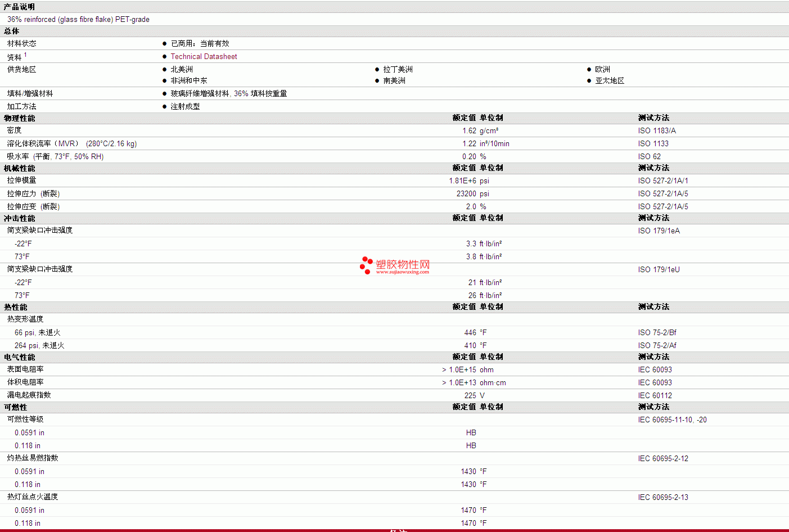
Task: Click the 产品说明 header at top
Action: [x=20, y=7]
